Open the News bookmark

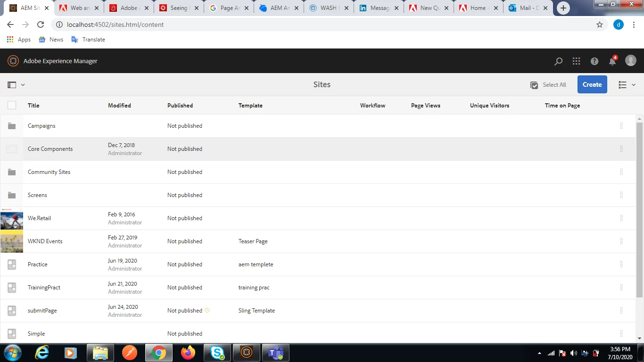point(51,40)
